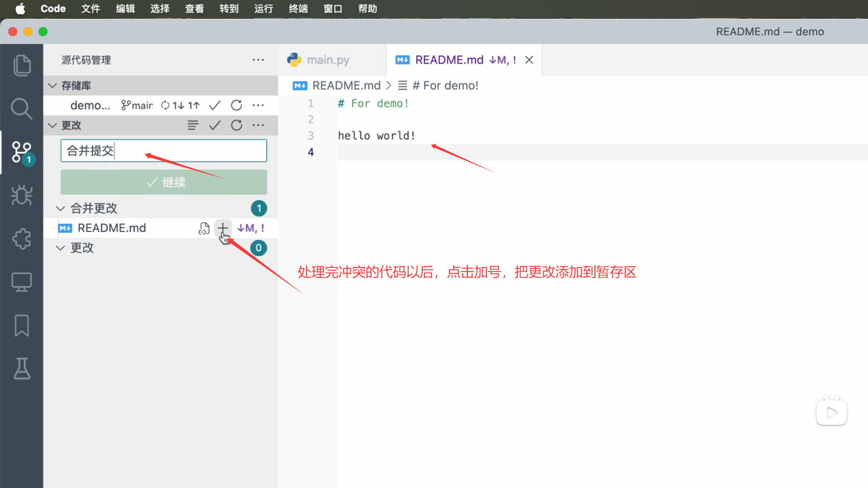
Task: Open the Explorer view in activity bar
Action: 22,66
